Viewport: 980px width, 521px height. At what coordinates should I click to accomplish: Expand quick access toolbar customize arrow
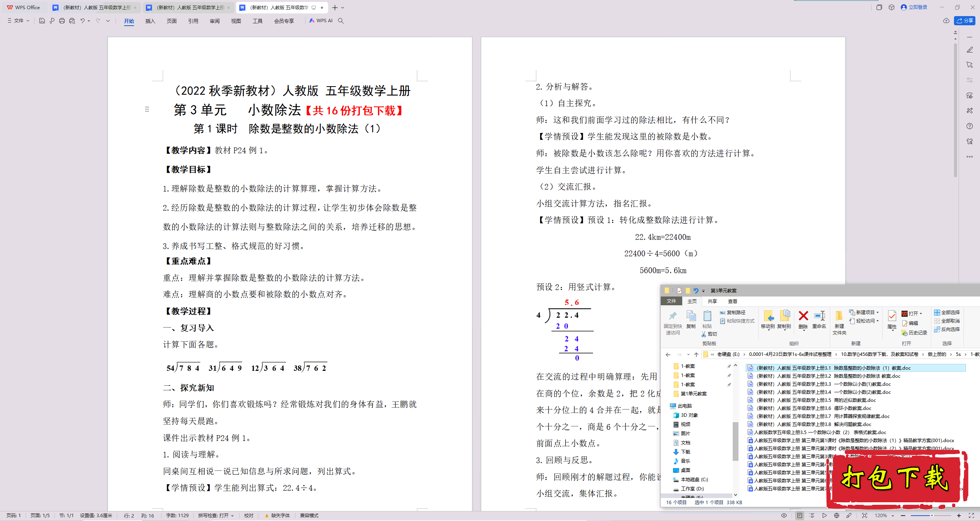point(108,21)
